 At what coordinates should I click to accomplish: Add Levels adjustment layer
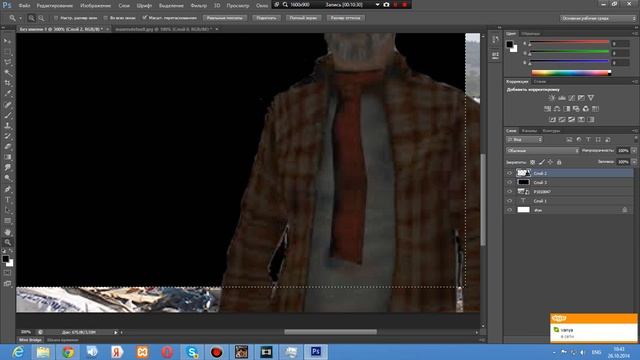562,98
